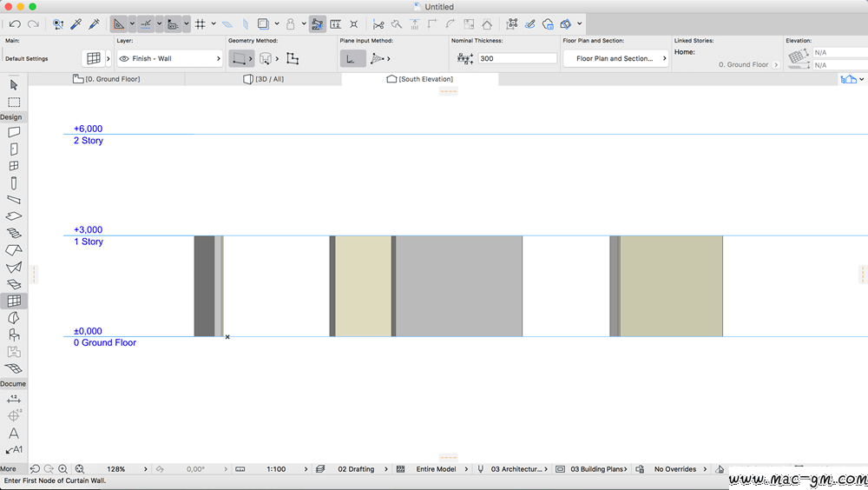This screenshot has height=490, width=868.
Task: Toggle the Guide Lines button
Action: pyautogui.click(x=118, y=24)
